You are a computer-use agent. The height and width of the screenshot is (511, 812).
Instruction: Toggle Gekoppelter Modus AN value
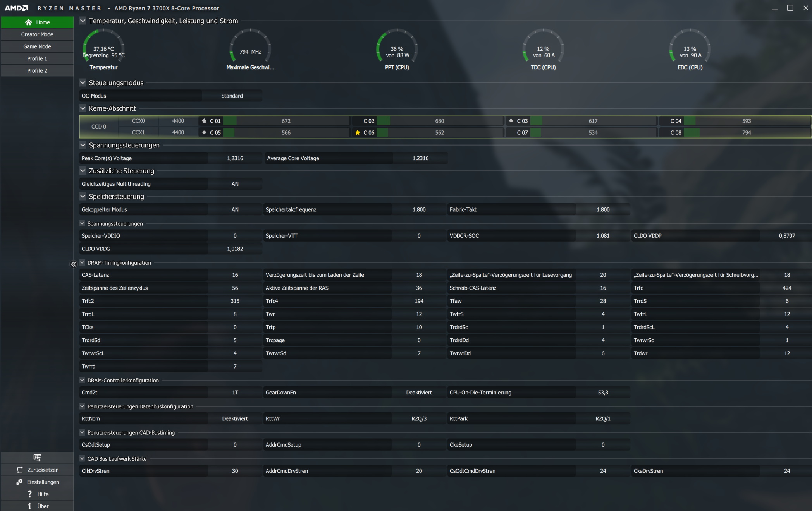[235, 209]
